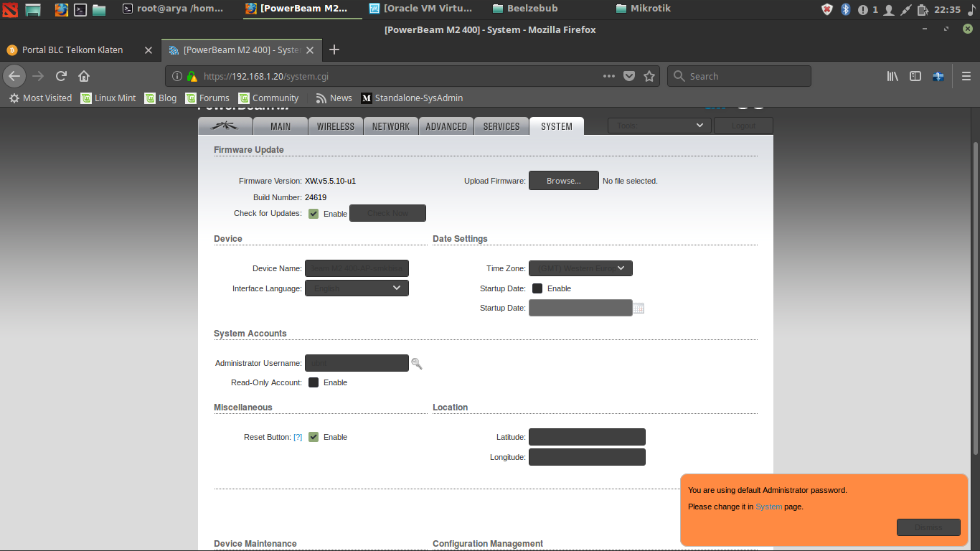Open the Dota 2 launcher in the top panel
Image resolution: width=980 pixels, height=551 pixels.
pos(9,9)
